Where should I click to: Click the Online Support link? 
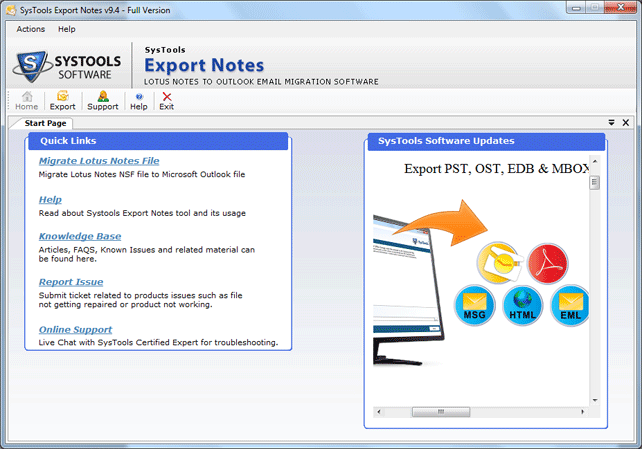coord(75,330)
